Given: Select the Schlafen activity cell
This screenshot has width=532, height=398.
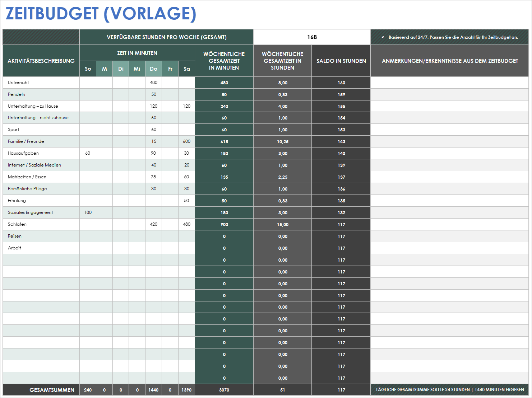Looking at the screenshot, I should (41, 224).
